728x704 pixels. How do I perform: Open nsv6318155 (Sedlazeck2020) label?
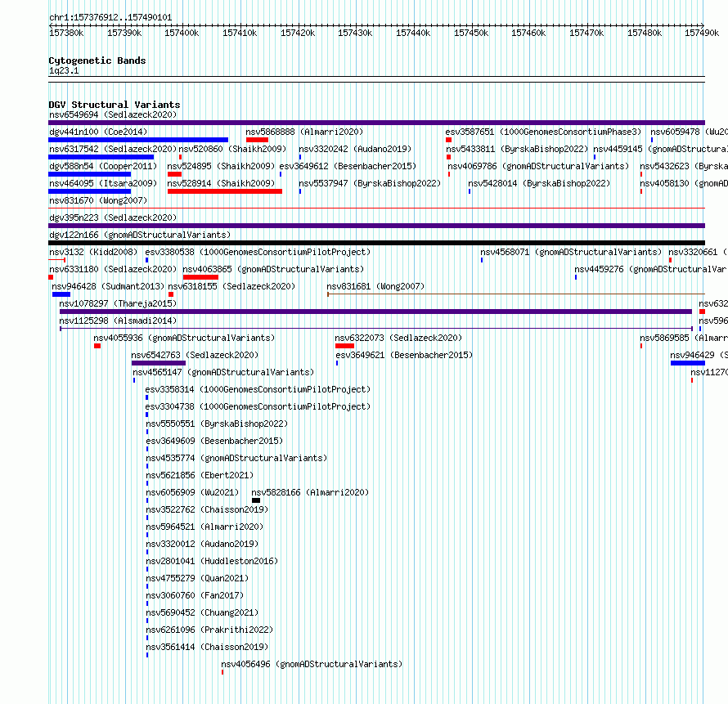tap(231, 286)
